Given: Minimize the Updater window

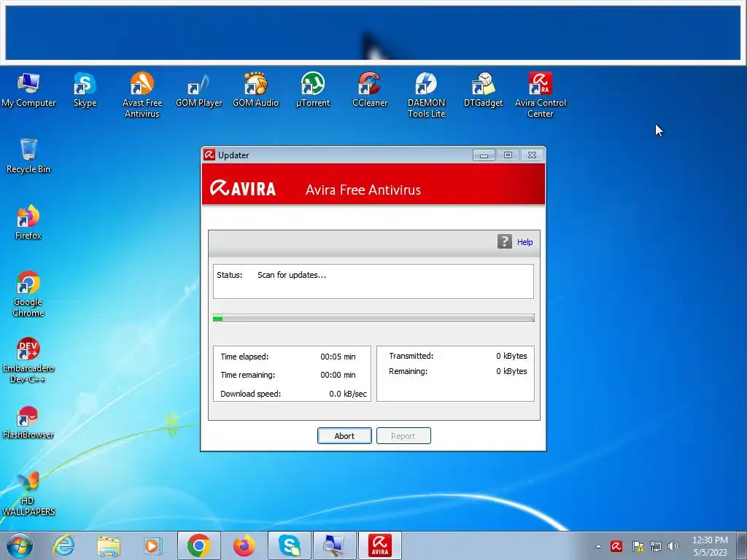Looking at the screenshot, I should pyautogui.click(x=484, y=155).
